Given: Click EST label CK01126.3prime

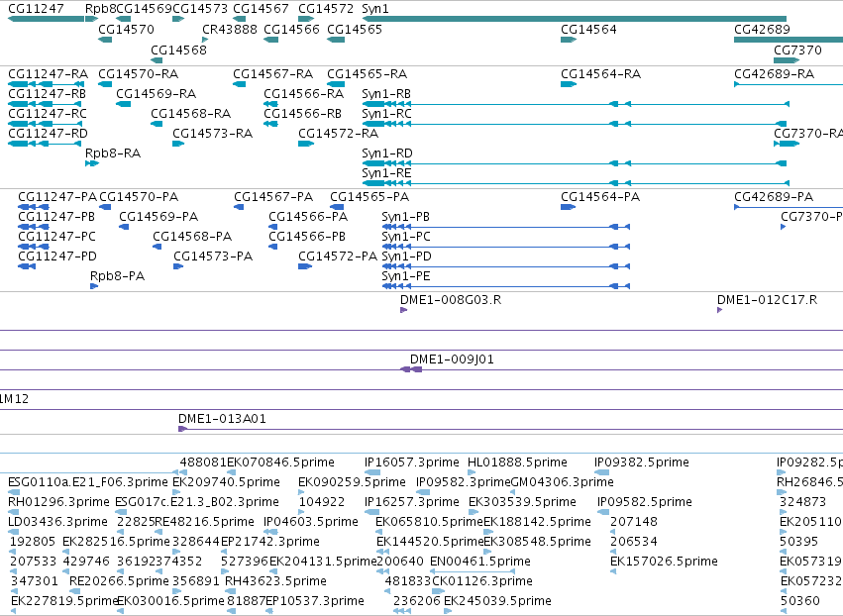Looking at the screenshot, I should (482, 581).
